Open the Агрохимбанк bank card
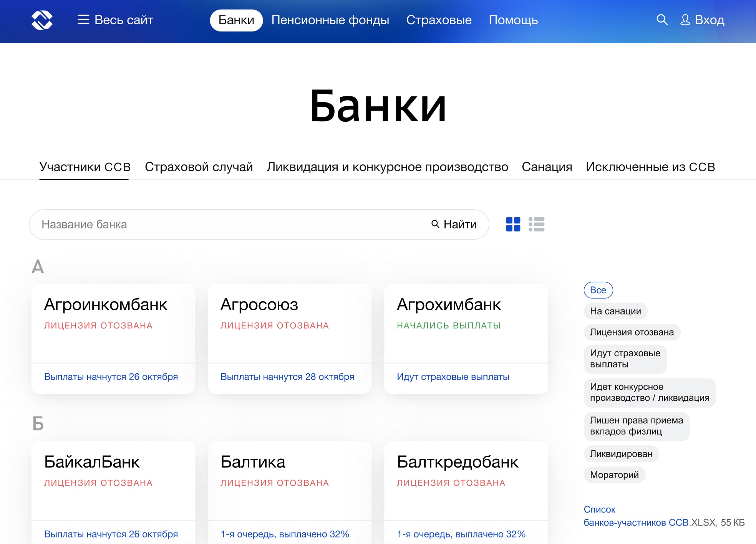This screenshot has height=544, width=756. (448, 305)
